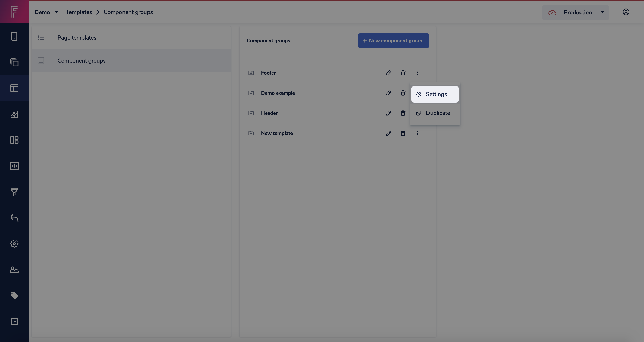Image resolution: width=644 pixels, height=342 pixels.
Task: Open the three-dot menu for New template
Action: tap(417, 133)
